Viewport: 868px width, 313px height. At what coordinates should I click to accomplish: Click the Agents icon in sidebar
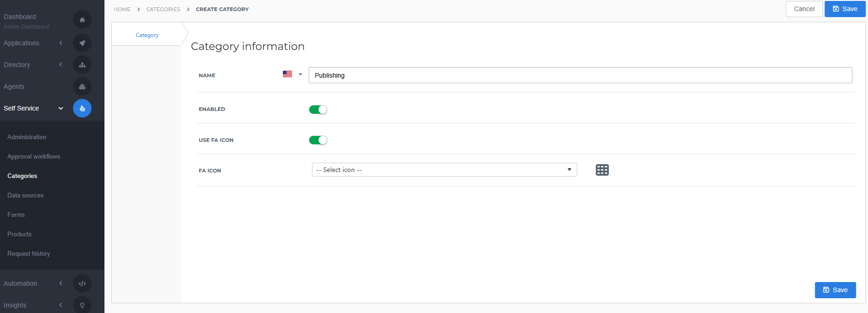[x=82, y=86]
